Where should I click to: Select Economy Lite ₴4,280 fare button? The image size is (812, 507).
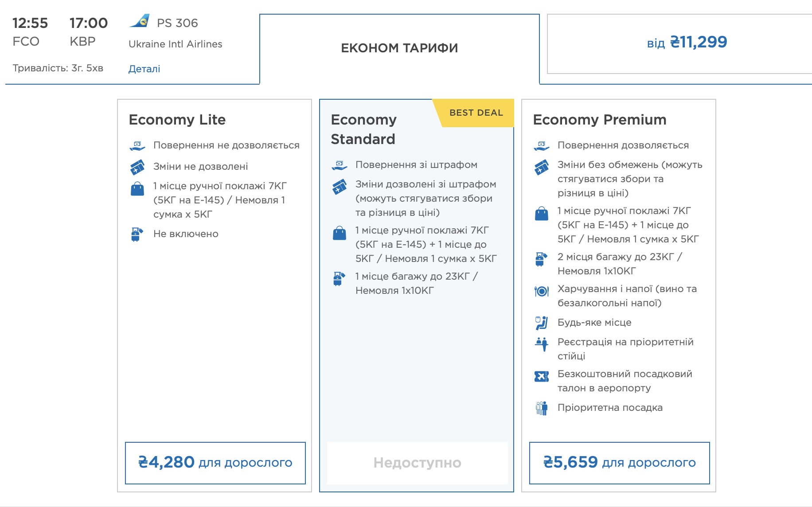coord(215,463)
